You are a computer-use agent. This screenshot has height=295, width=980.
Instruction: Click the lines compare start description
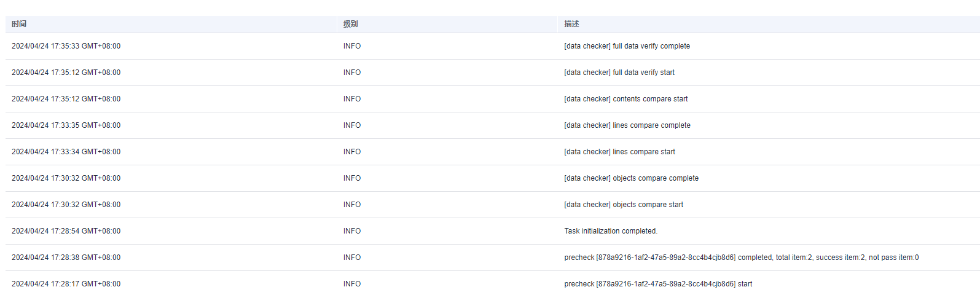point(619,152)
